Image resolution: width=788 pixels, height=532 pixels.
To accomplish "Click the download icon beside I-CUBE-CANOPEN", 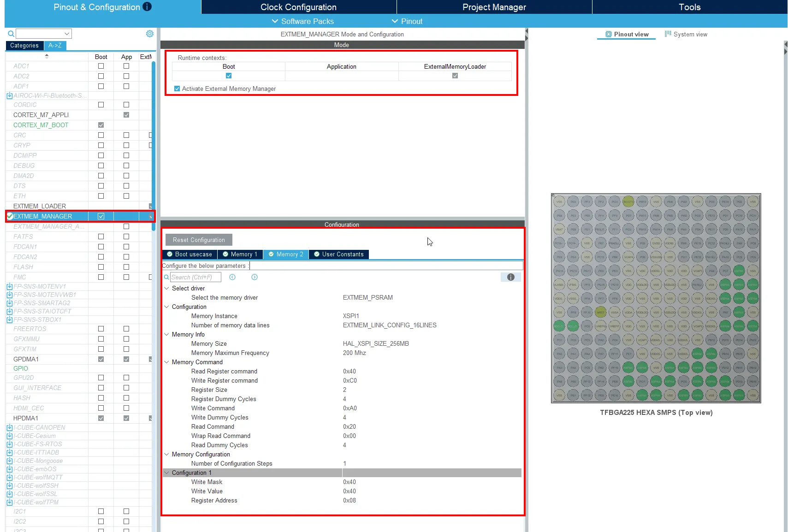I will click(x=9, y=427).
